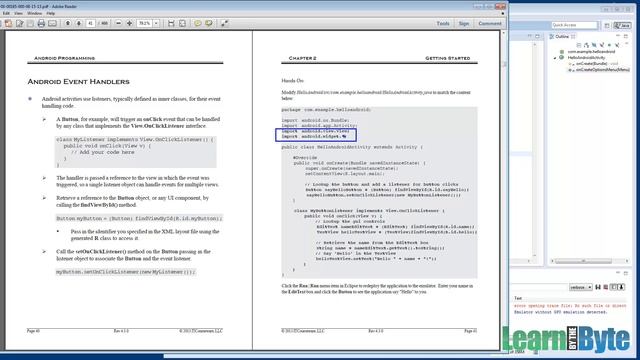This screenshot has height=360, width=640.
Task: Zoom in with the plus icon
Action: [x=129, y=24]
